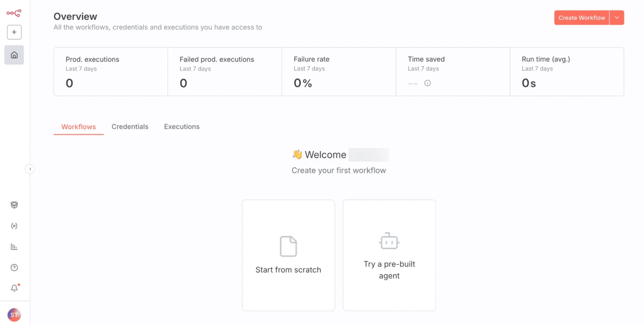Switch to the Credentials tab
The height and width of the screenshot is (326, 644).
pos(130,127)
